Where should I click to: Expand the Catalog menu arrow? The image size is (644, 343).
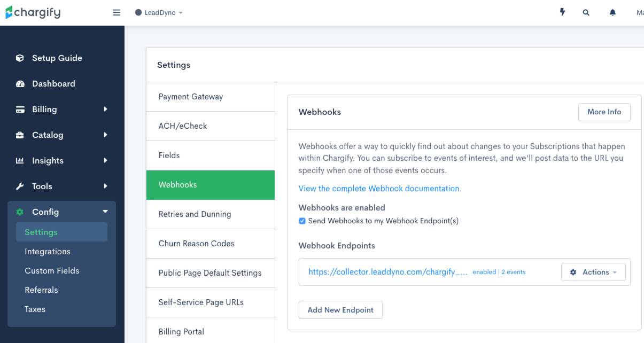(x=105, y=135)
